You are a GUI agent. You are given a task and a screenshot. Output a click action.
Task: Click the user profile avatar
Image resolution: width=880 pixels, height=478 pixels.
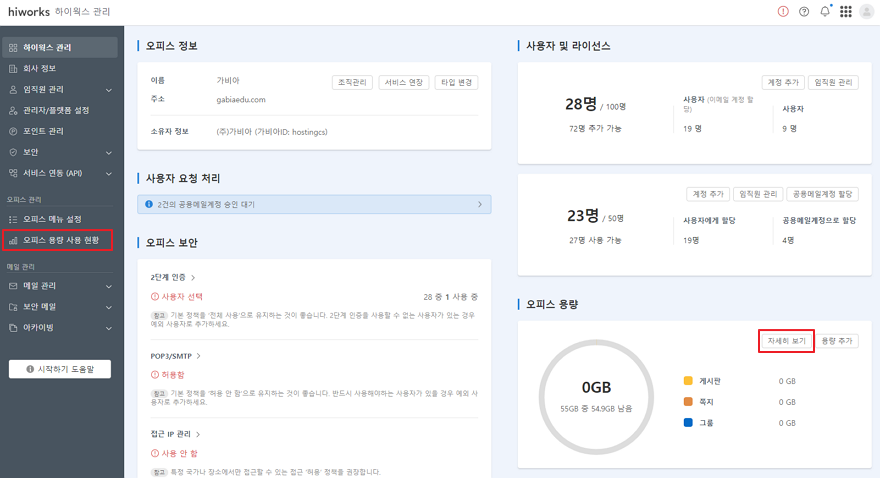(x=866, y=12)
